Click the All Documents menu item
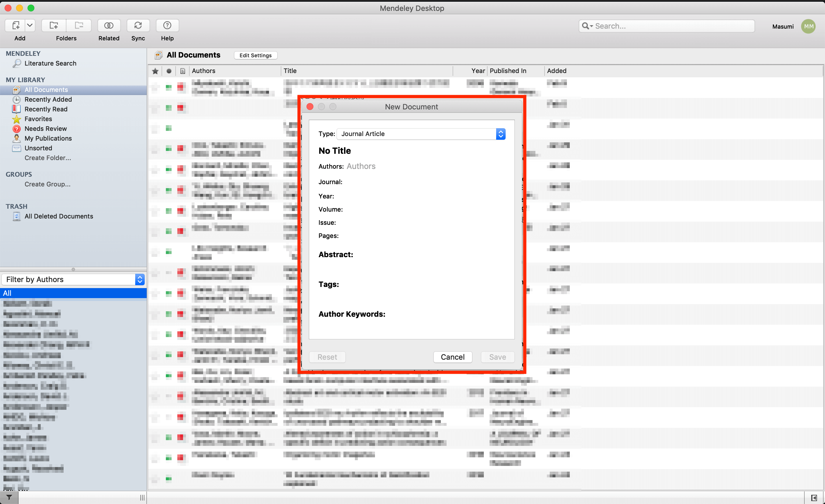 (x=46, y=90)
